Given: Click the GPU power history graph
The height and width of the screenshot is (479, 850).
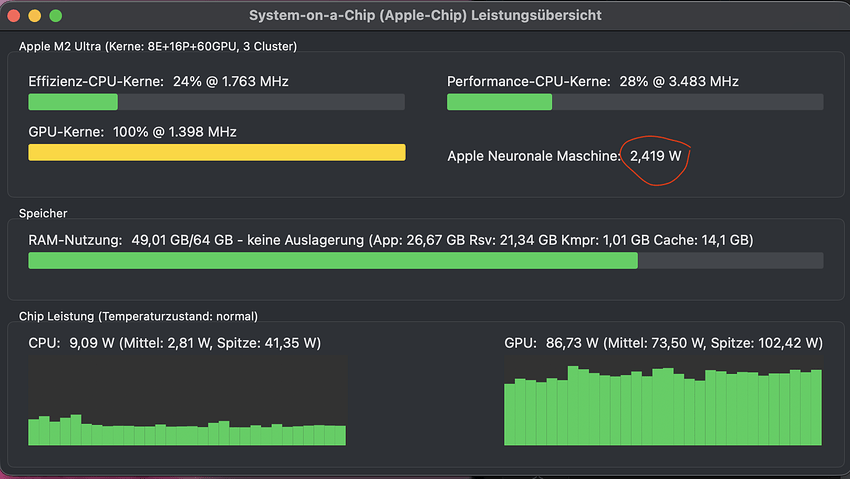Looking at the screenshot, I should (663, 402).
